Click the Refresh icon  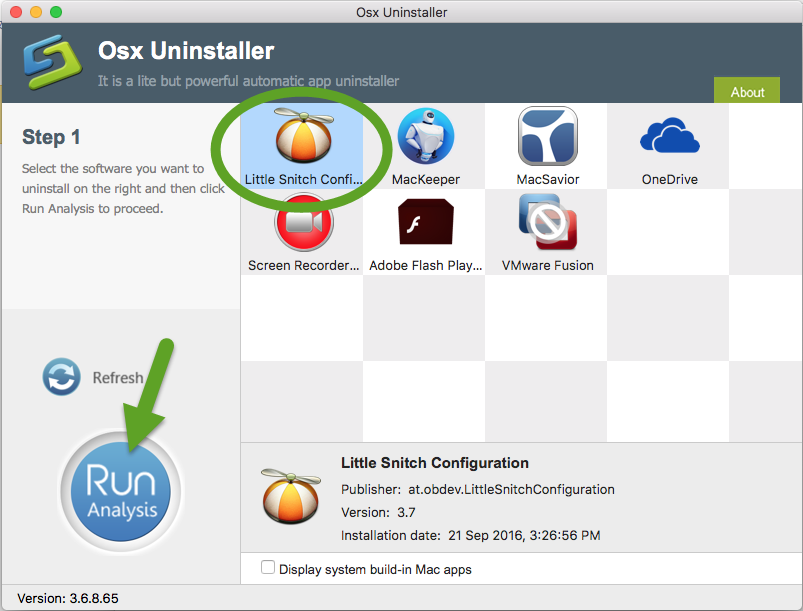point(60,377)
